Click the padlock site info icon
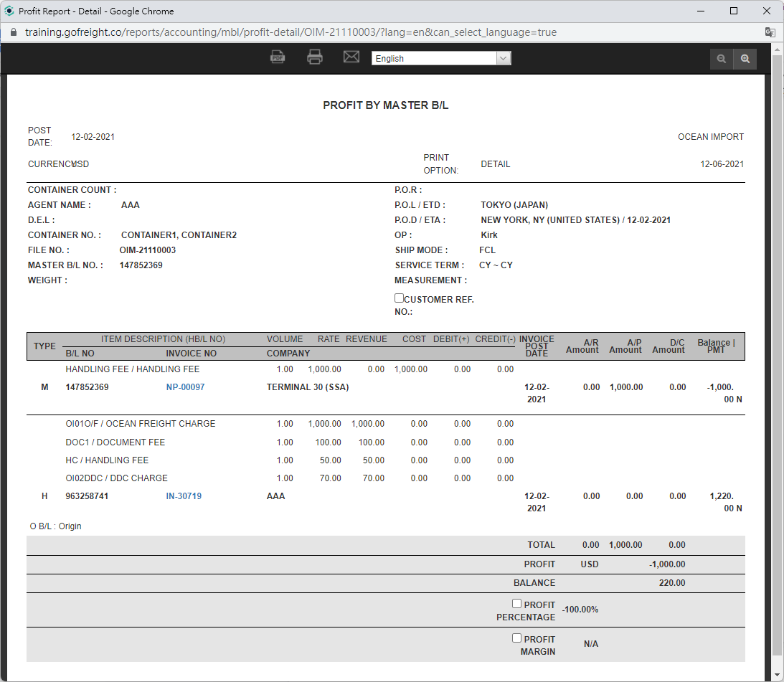The height and width of the screenshot is (682, 784). 12,32
